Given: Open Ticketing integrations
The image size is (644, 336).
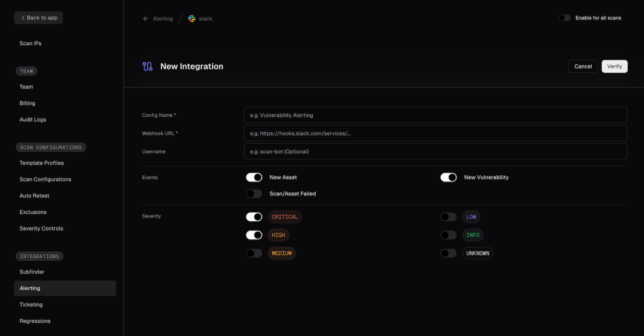Looking at the screenshot, I should (31, 305).
